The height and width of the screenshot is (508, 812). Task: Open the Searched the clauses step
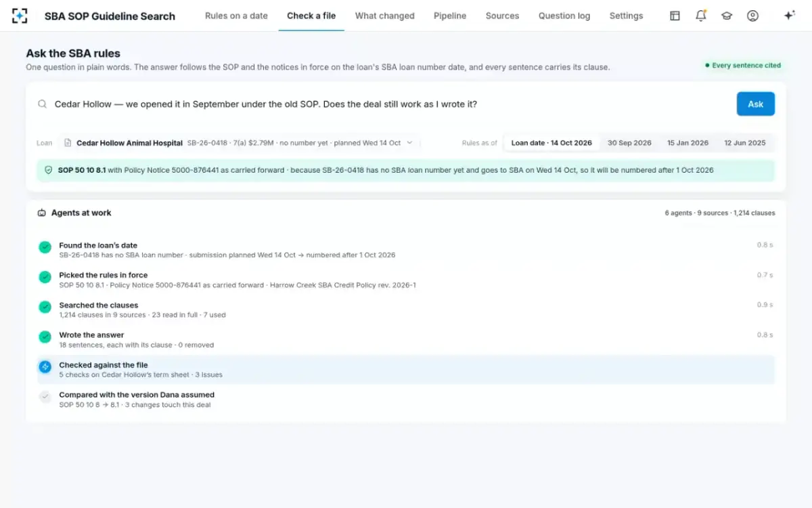(x=406, y=310)
